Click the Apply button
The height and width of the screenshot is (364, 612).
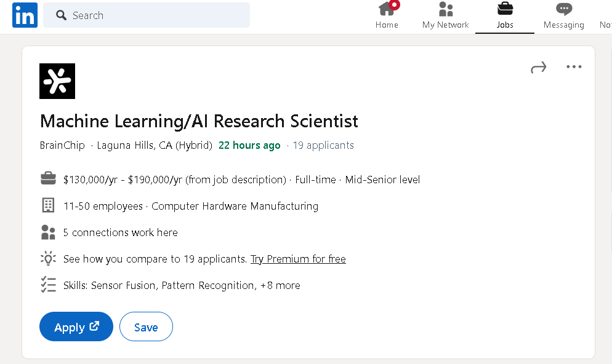click(76, 327)
